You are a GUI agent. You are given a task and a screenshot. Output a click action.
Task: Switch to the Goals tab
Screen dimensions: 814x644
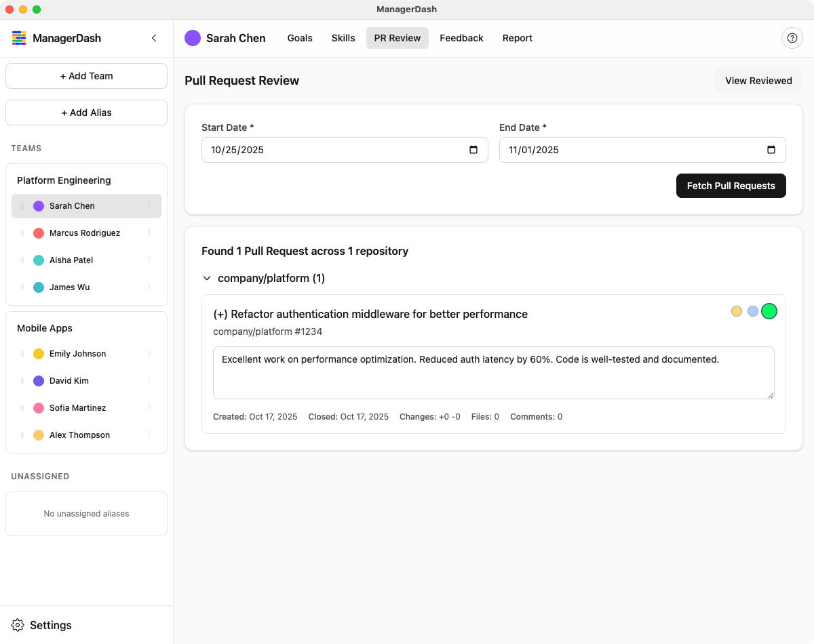coord(300,38)
